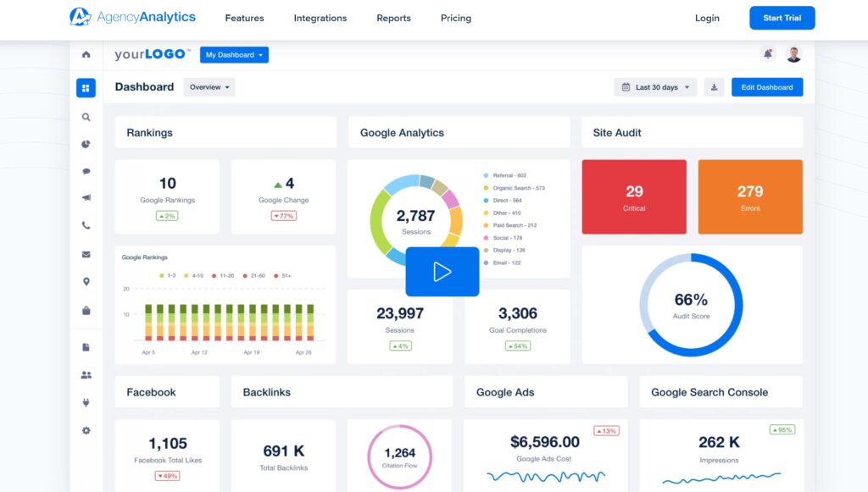This screenshot has width=868, height=492.
Task: Open the speech bubble sidebar icon
Action: [86, 171]
